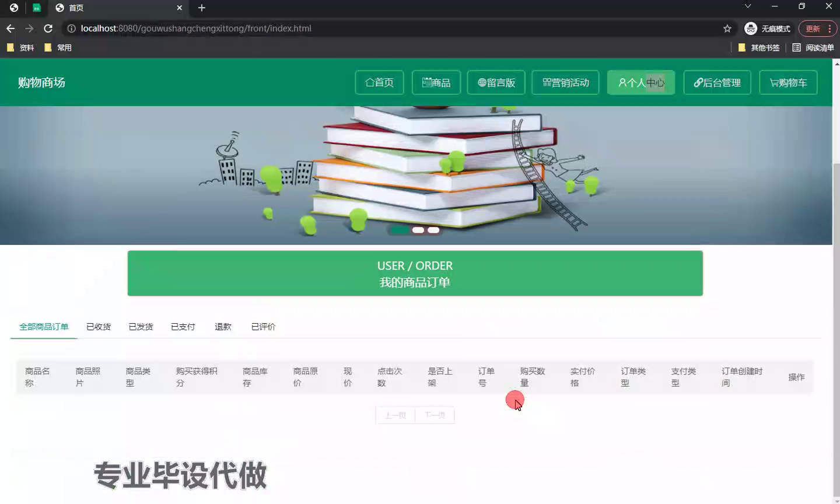
Task: Click the 操作 column header
Action: click(x=796, y=377)
